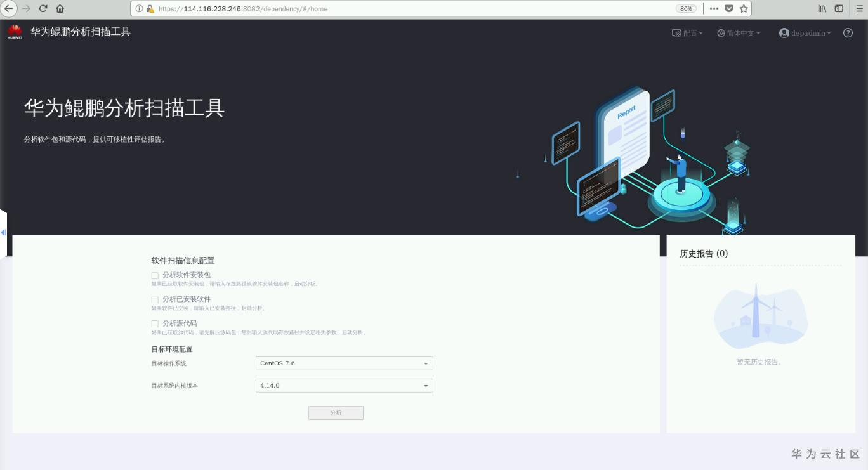Enable the 分析已安装软件 checkbox

155,299
